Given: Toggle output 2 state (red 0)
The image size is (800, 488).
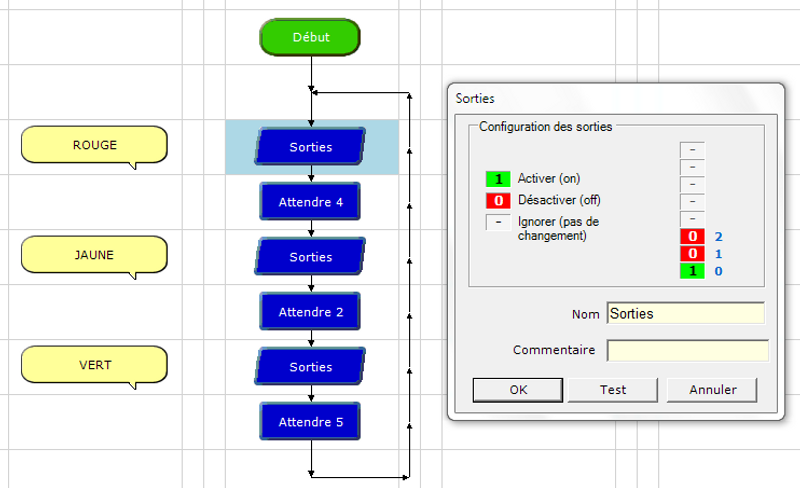Looking at the screenshot, I should pyautogui.click(x=692, y=236).
